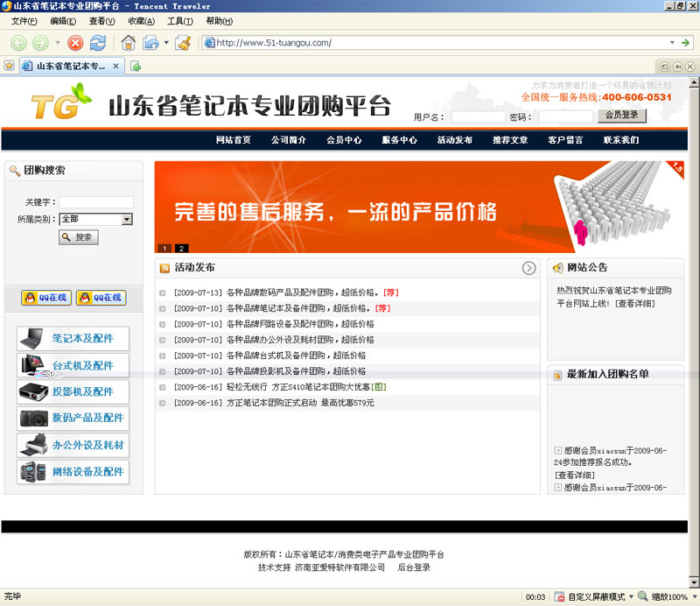Click the 关键字 search input field
The height and width of the screenshot is (606, 700).
[x=96, y=202]
